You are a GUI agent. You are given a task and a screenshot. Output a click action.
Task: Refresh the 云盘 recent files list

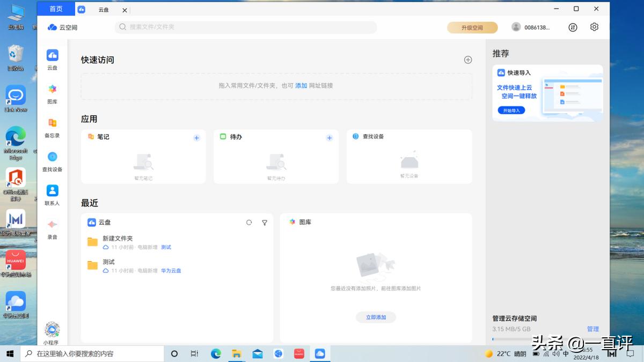(x=248, y=222)
